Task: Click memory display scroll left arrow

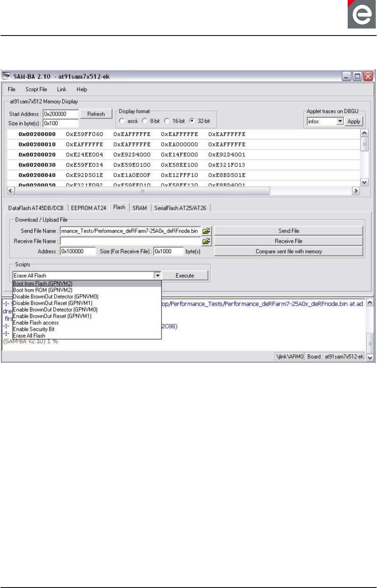Action: (x=11, y=191)
